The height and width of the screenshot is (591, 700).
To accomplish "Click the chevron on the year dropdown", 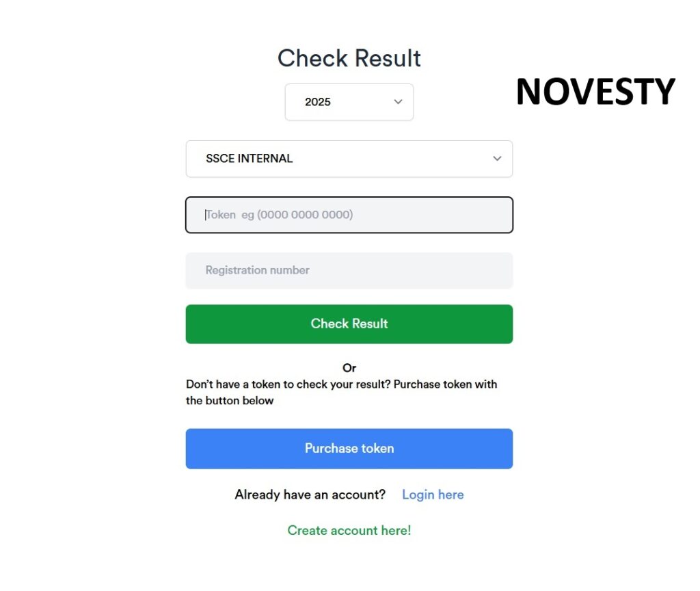I will 397,101.
